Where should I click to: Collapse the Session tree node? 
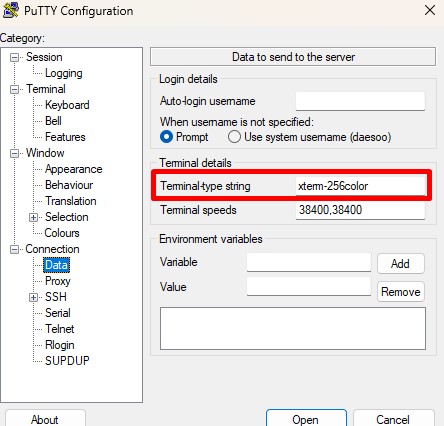(14, 57)
